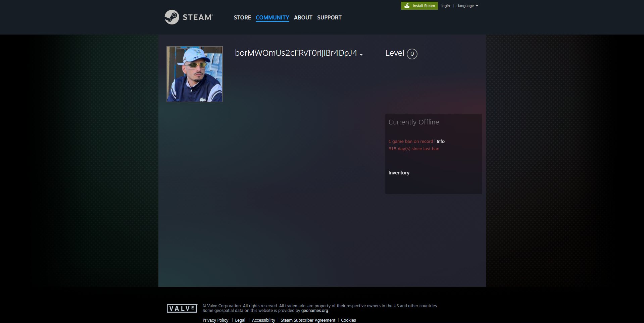Click the "Level" label text
The height and width of the screenshot is (323, 644).
(395, 53)
